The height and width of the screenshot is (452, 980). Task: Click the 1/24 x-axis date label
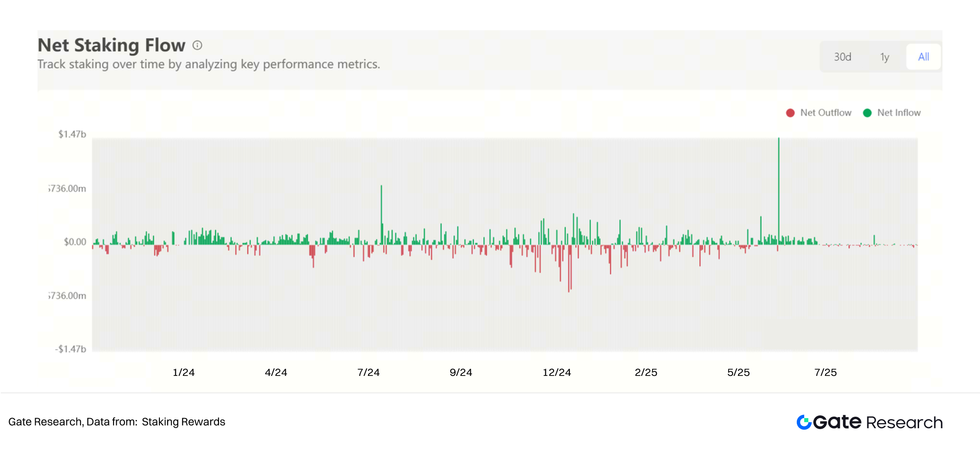184,372
